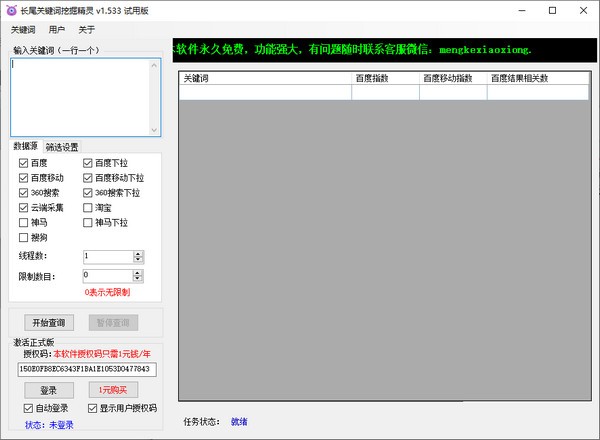Open the 用户 menu
600x440 pixels.
click(57, 30)
